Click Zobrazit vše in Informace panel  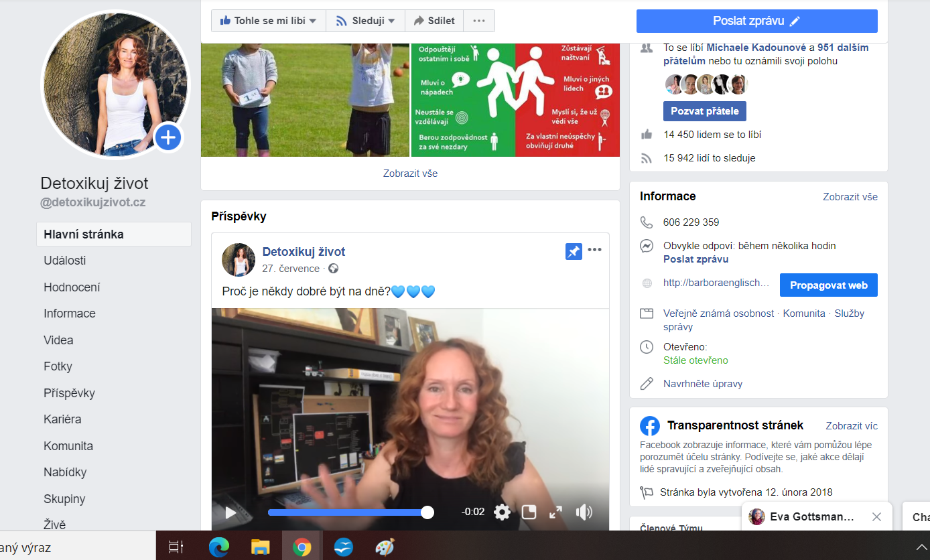[x=850, y=197]
